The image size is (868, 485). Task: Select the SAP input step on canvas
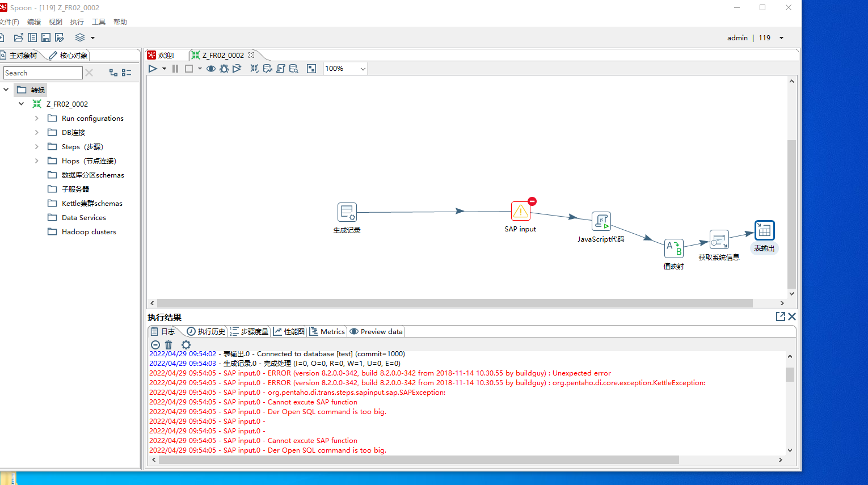pos(521,211)
